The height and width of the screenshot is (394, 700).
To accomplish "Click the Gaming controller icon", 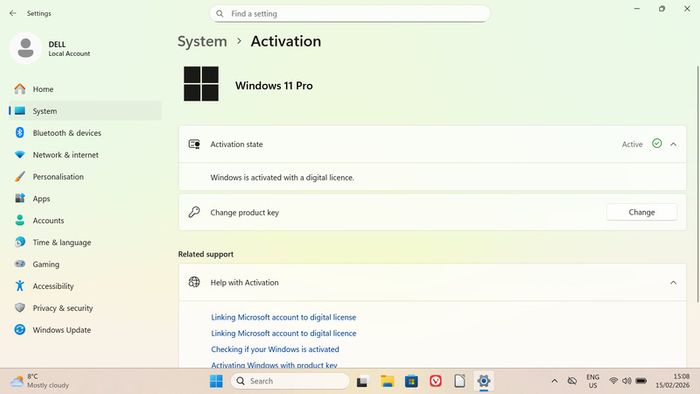I will click(x=20, y=264).
